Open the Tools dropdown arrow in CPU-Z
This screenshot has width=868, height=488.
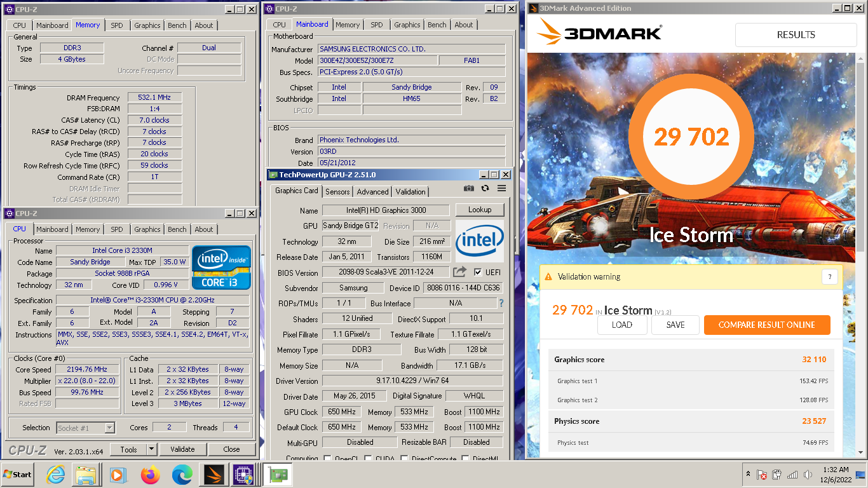152,449
